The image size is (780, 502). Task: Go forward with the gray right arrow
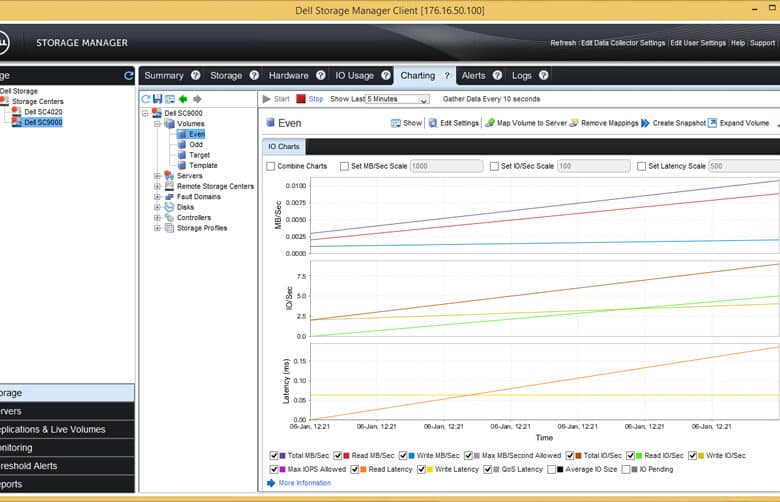click(x=197, y=99)
